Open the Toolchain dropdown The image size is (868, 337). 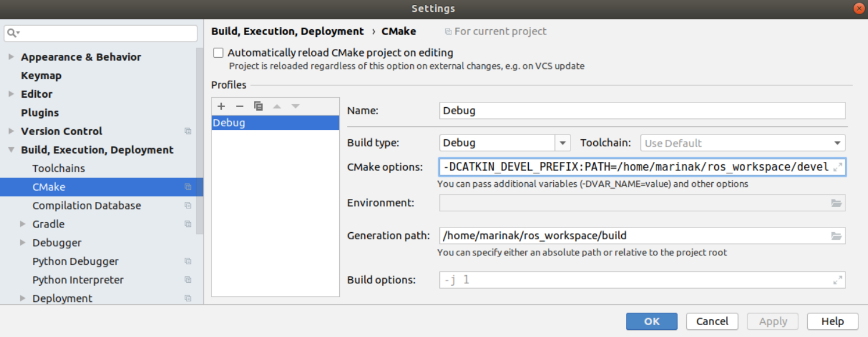(x=838, y=143)
